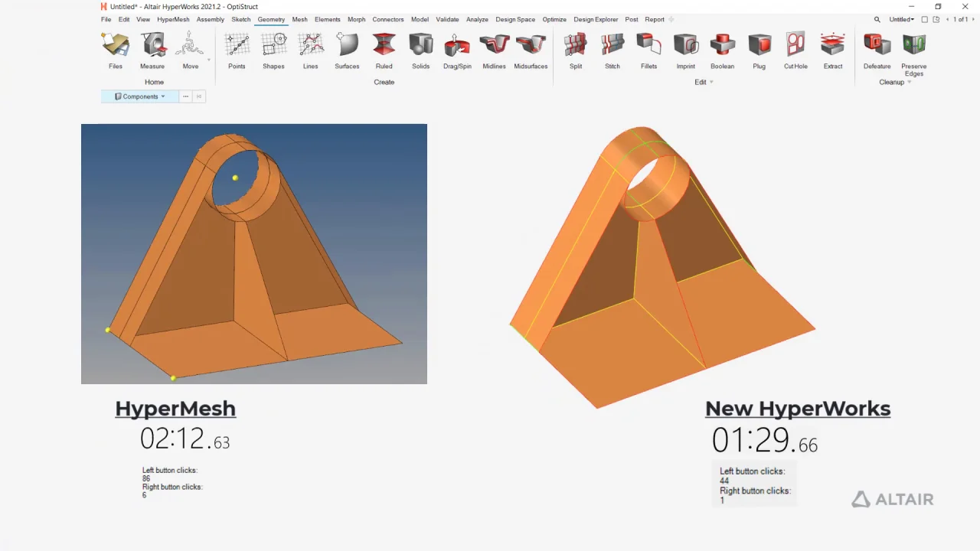Open the Surfaces tool

(347, 51)
